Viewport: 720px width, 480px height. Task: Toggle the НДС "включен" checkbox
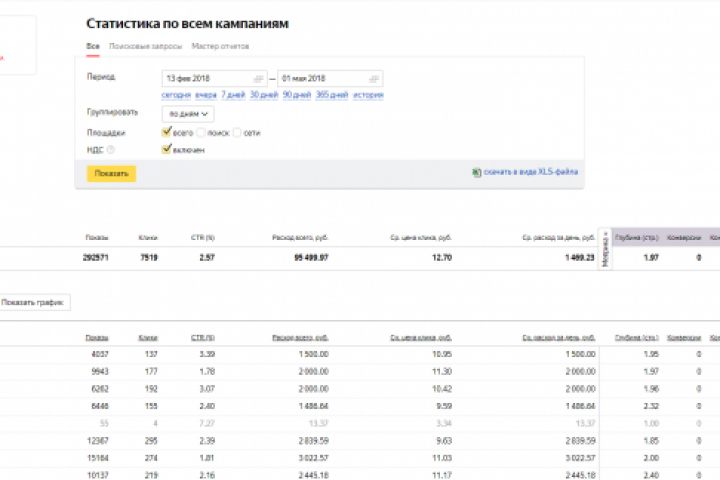pyautogui.click(x=166, y=149)
